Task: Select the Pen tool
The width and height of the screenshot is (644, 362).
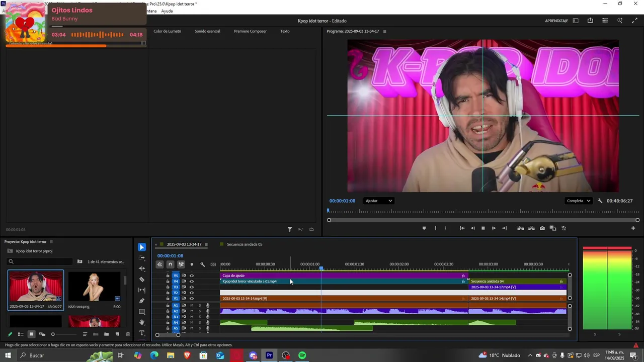Action: pyautogui.click(x=142, y=301)
